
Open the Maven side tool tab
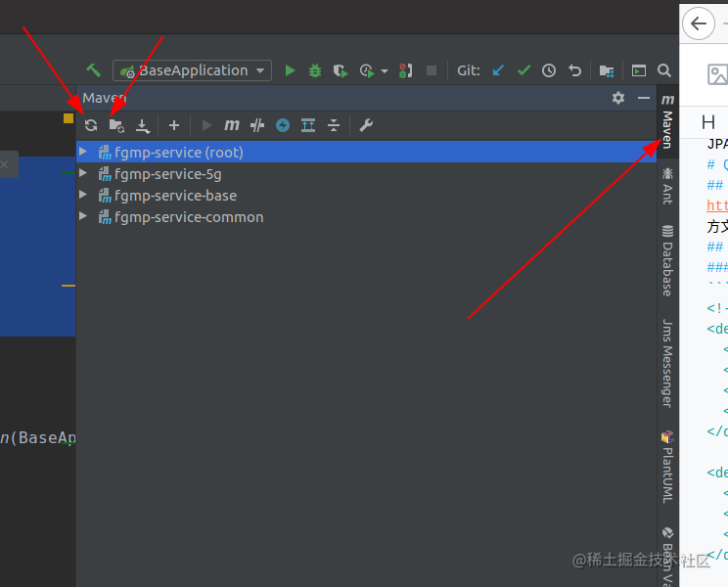[x=667, y=121]
